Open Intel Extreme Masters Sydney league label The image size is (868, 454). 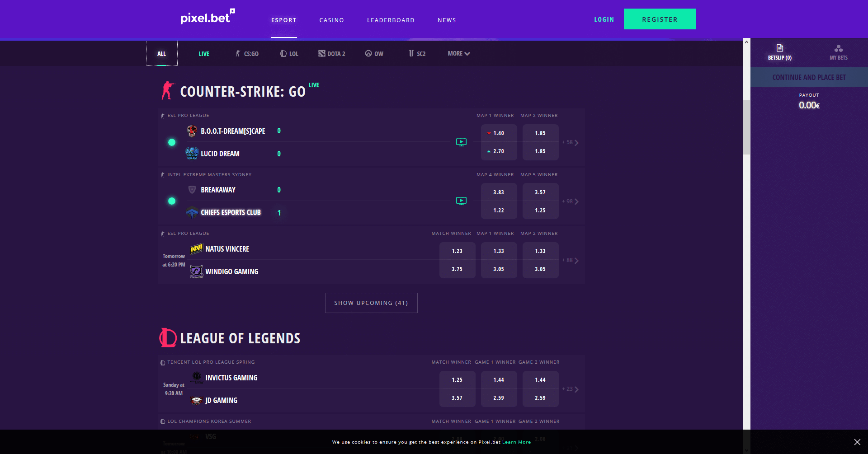click(209, 175)
